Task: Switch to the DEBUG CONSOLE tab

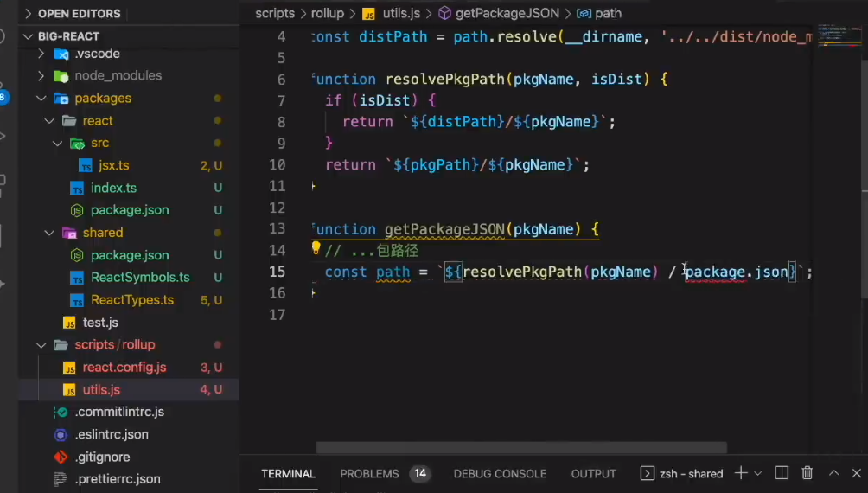Action: 500,474
